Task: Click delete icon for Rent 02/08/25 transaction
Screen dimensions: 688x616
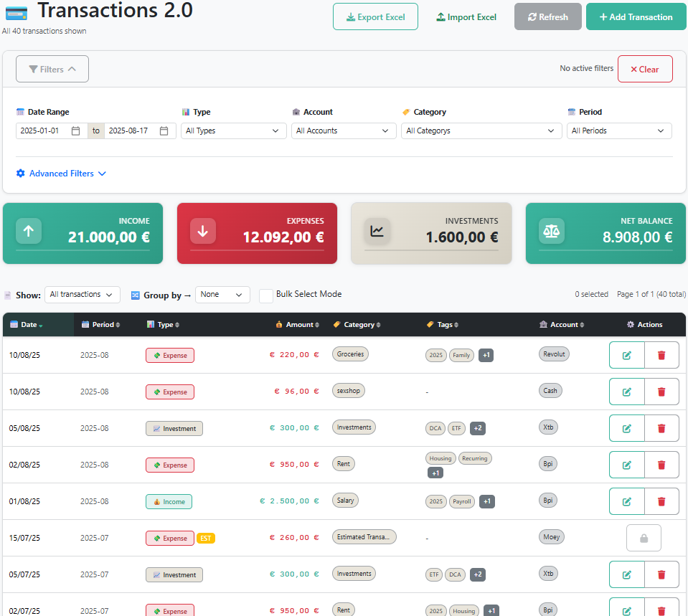Action: pyautogui.click(x=661, y=465)
